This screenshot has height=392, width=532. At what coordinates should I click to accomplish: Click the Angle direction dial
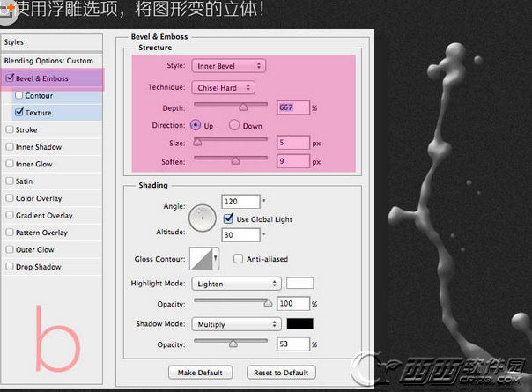click(x=203, y=218)
